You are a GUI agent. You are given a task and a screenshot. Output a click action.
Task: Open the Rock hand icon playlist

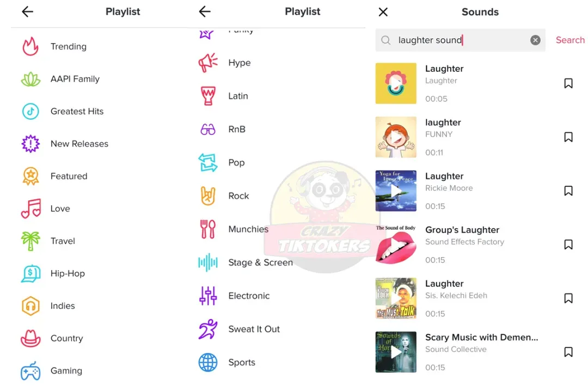pos(208,196)
